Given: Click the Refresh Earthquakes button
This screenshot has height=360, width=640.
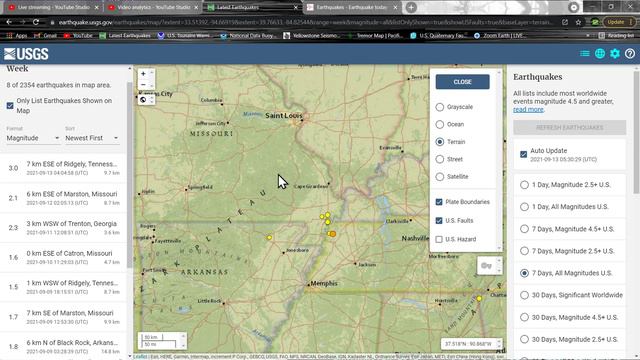Looking at the screenshot, I should pos(569,127).
